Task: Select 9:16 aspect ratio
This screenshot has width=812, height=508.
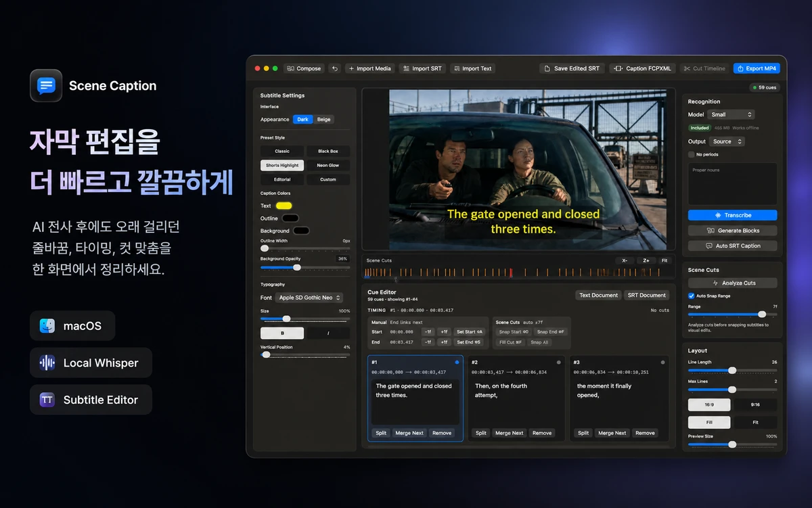Action: [x=755, y=405]
